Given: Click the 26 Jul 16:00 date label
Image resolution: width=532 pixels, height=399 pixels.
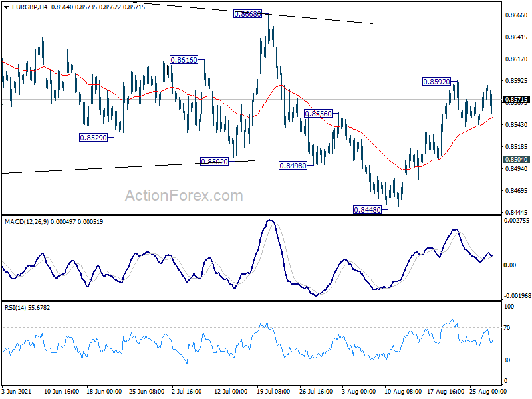Looking at the screenshot, I should tap(316, 392).
